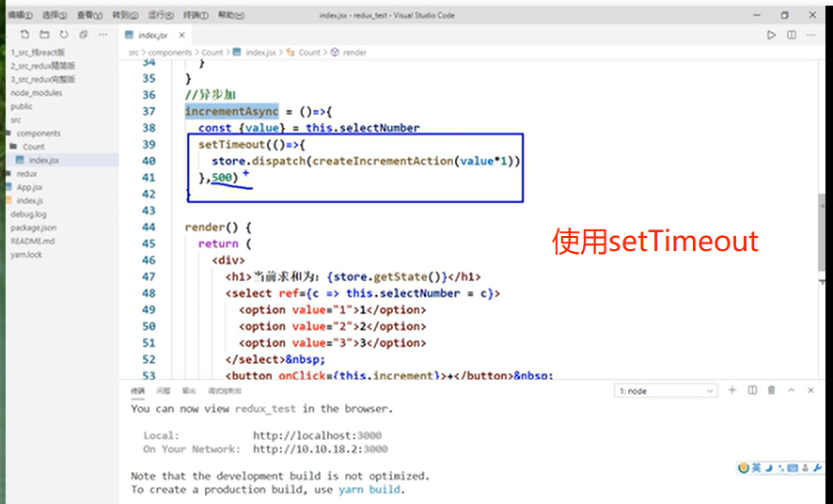Open debug.log in the explorer
833x504 pixels.
click(x=28, y=214)
